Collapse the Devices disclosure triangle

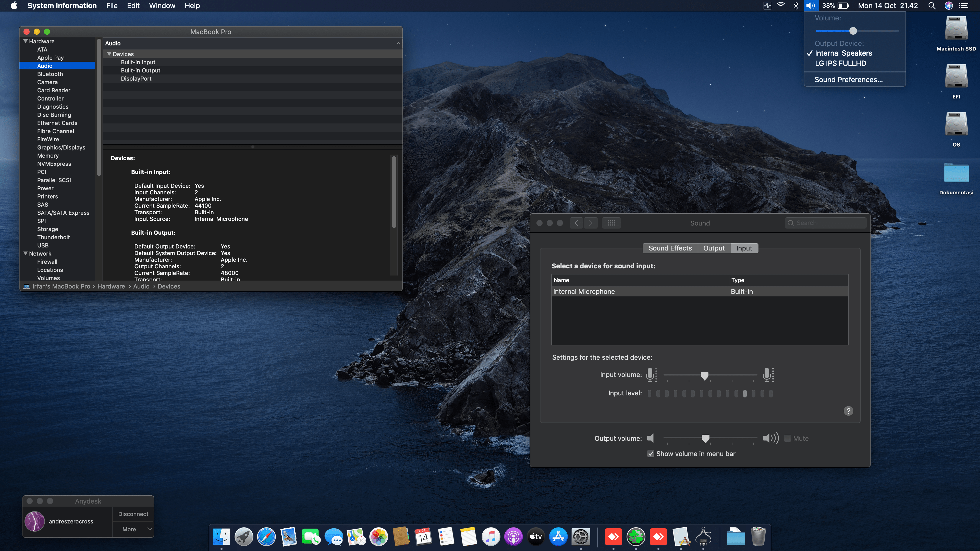point(109,54)
